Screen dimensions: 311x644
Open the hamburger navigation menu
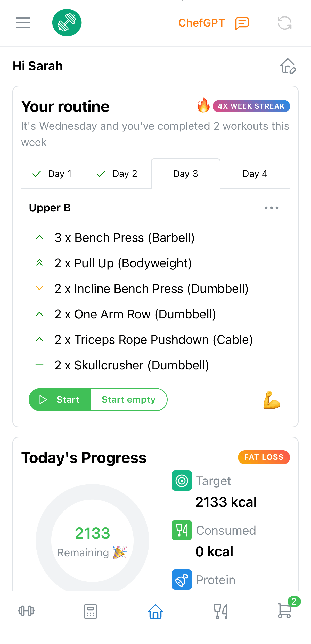(x=23, y=23)
